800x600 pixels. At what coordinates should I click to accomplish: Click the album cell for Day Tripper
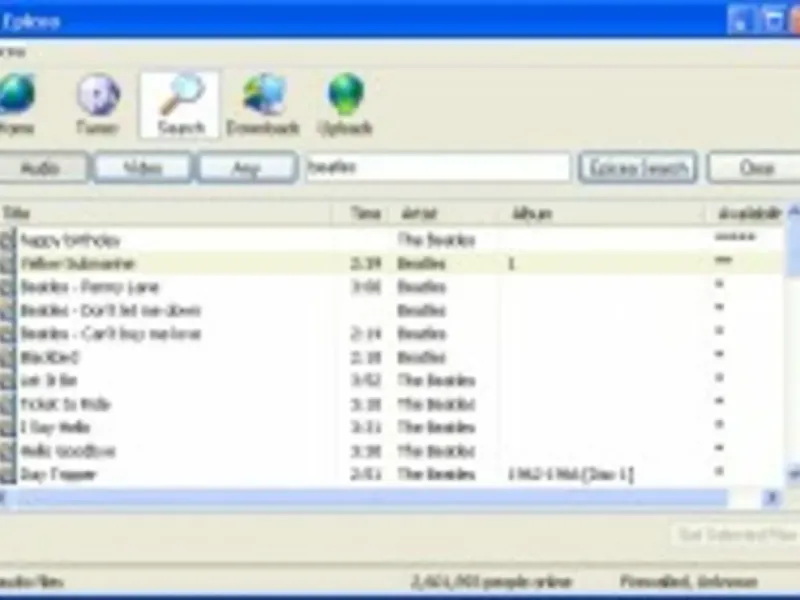pos(570,474)
